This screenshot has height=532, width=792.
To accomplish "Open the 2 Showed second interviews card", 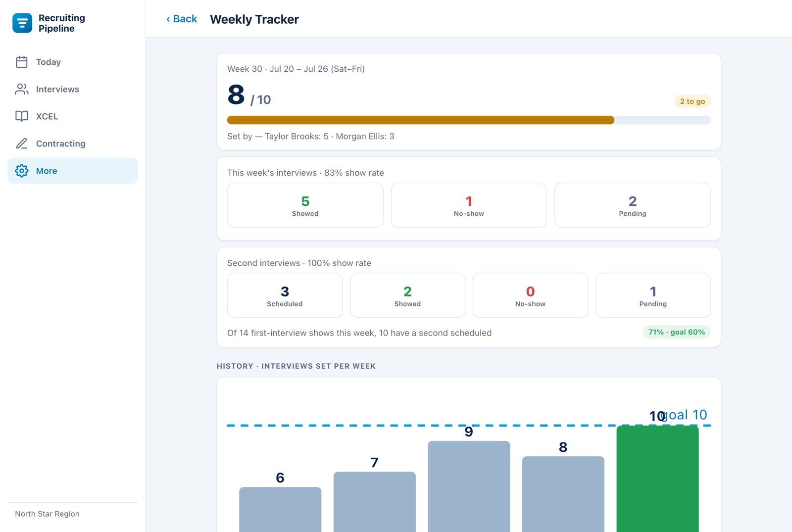I will click(407, 295).
